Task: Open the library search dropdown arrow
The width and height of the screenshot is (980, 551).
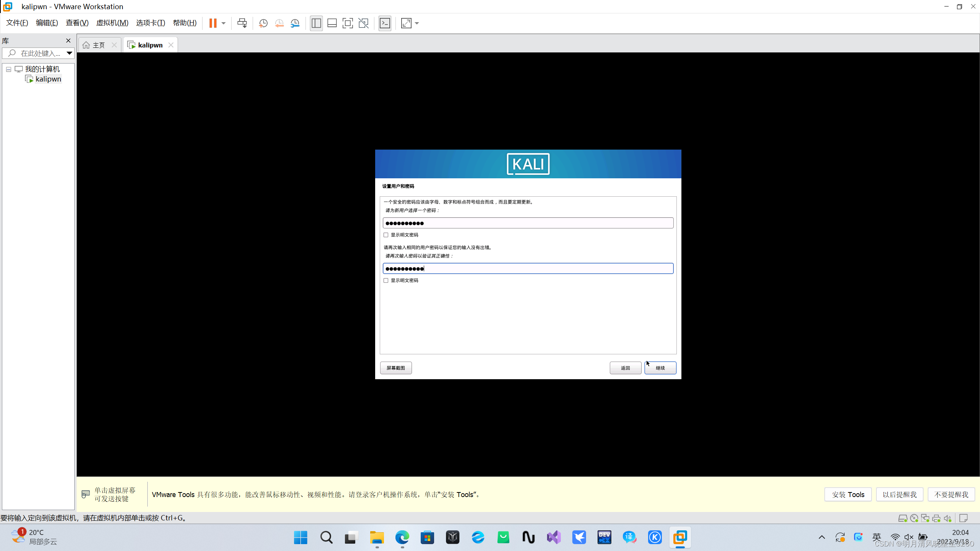Action: point(69,53)
